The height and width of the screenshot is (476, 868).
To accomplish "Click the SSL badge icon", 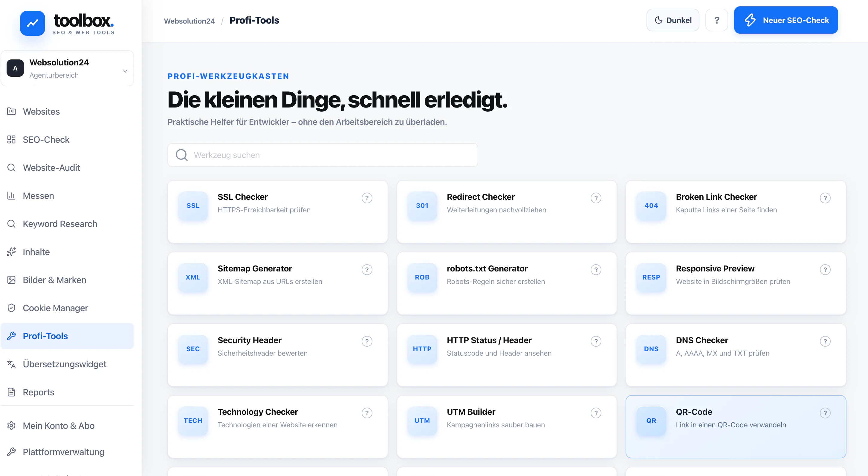I will click(193, 206).
